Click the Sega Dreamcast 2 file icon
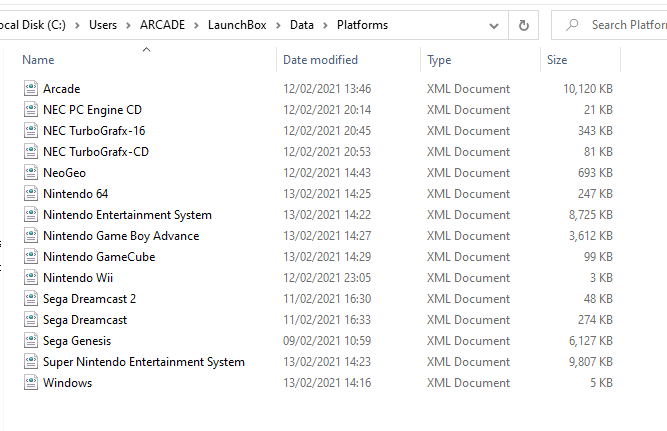 click(31, 299)
